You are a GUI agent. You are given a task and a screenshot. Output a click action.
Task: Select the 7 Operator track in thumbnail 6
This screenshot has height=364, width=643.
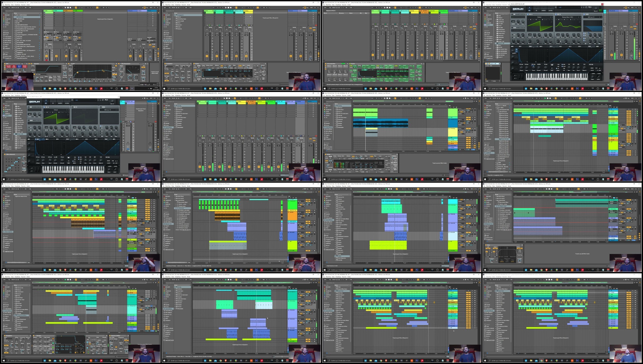[x=261, y=101]
